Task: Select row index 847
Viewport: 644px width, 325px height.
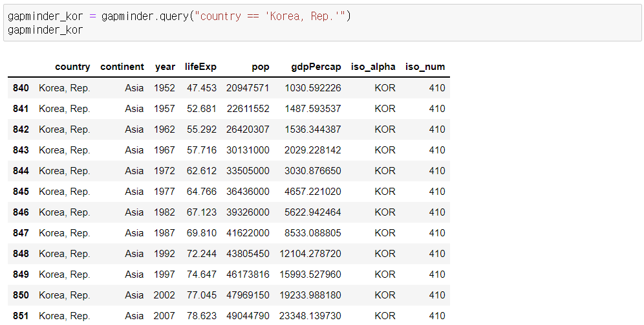Action: tap(21, 233)
